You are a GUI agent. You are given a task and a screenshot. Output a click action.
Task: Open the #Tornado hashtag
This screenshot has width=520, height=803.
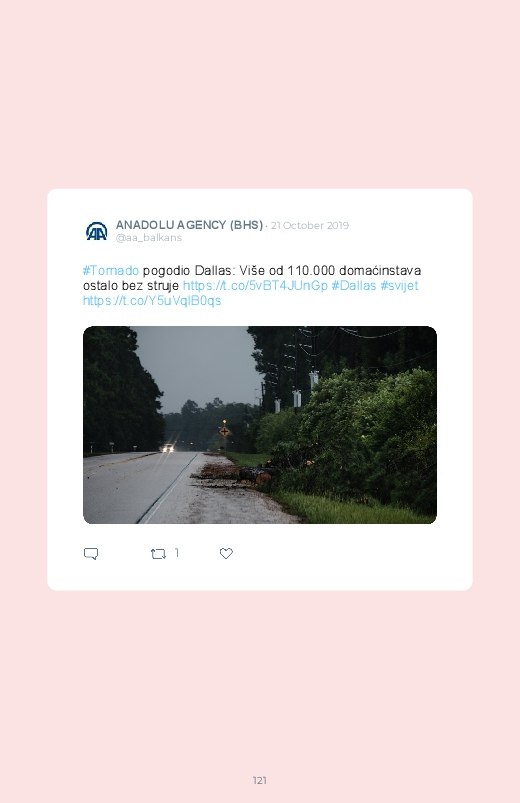pos(111,270)
